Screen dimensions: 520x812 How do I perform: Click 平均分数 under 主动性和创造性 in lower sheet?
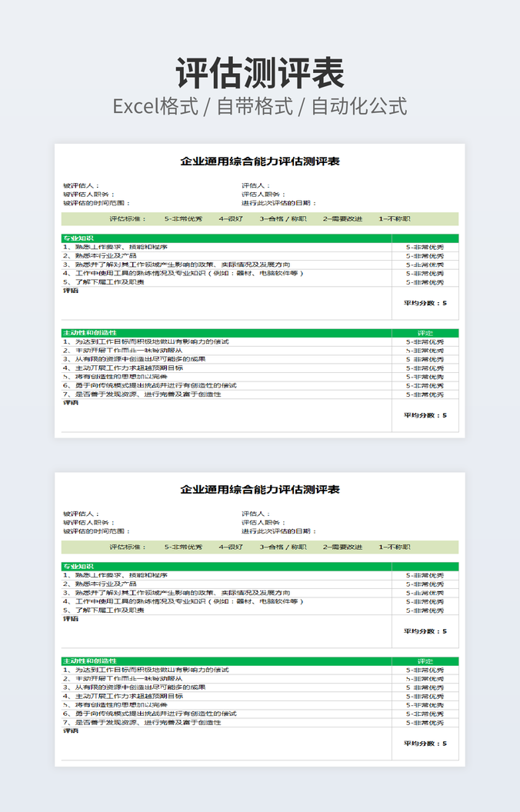pyautogui.click(x=425, y=744)
